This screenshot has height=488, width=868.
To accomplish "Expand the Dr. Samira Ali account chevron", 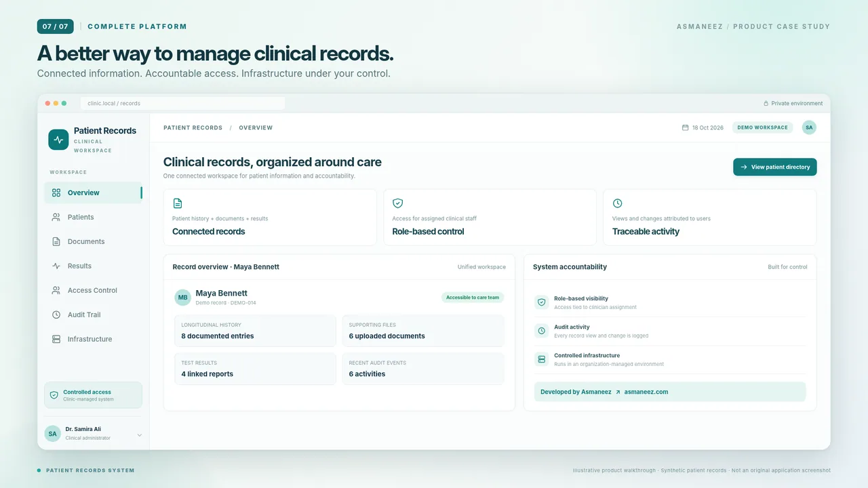I will 140,435.
